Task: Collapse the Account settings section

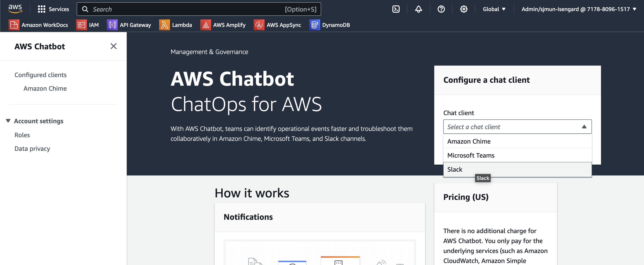Action: click(8, 121)
